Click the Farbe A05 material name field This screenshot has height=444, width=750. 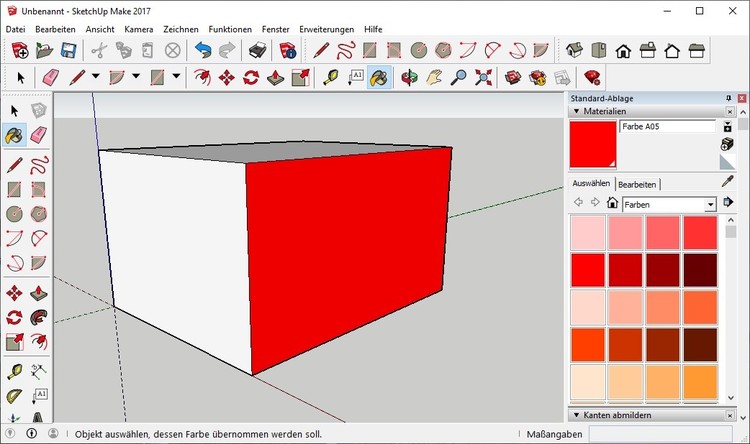[667, 127]
